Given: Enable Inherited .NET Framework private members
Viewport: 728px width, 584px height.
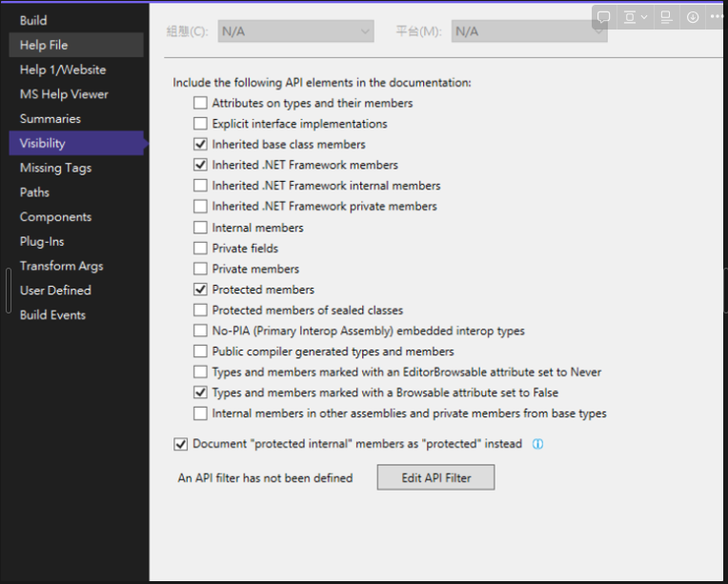Looking at the screenshot, I should 200,206.
